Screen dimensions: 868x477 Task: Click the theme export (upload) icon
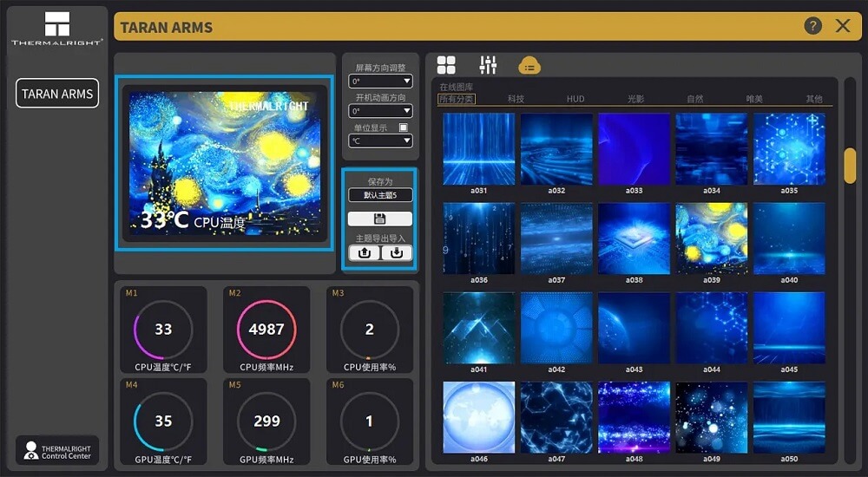[364, 253]
